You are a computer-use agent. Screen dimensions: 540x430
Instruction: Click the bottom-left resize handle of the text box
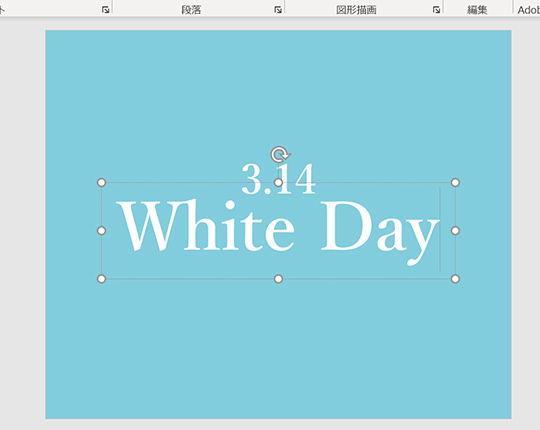click(101, 279)
